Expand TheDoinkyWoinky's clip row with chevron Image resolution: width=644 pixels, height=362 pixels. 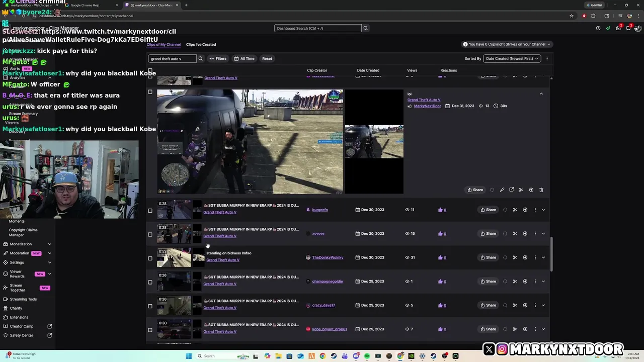543,257
